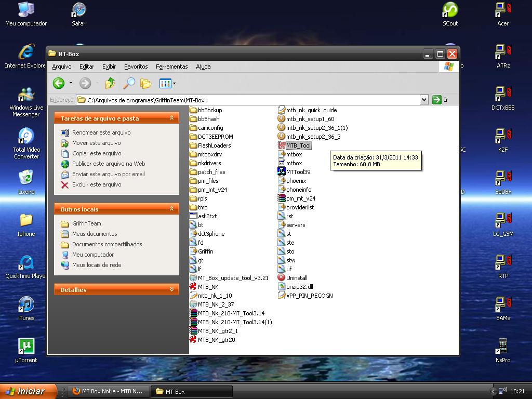Select the pm_mt_v24 archive file
Image resolution: width=532 pixels, height=399 pixels.
pyautogui.click(x=297, y=198)
